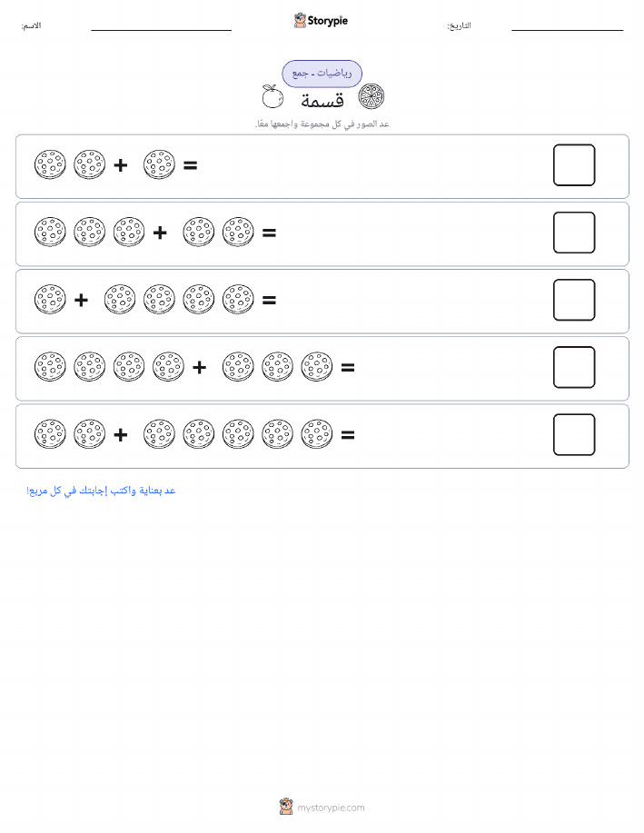Screen dimensions: 644x833
Task: Select the answer box in the first row
Action: [574, 165]
